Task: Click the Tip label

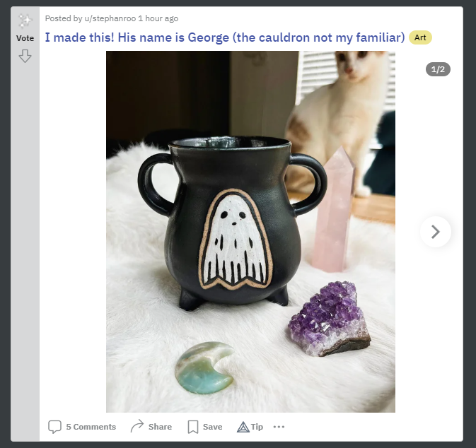Action: [x=257, y=427]
